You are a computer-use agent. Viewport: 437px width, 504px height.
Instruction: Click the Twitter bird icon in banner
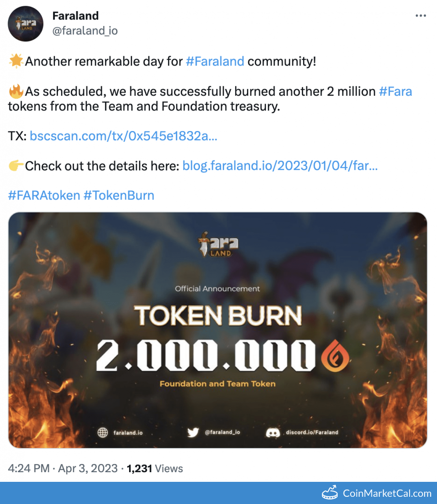pyautogui.click(x=193, y=433)
